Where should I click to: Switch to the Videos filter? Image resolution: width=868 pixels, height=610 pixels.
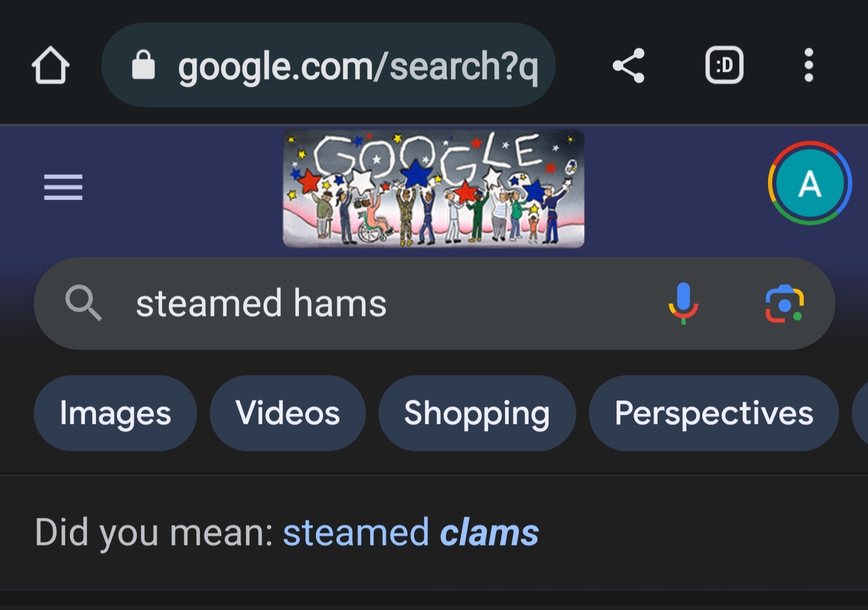288,413
